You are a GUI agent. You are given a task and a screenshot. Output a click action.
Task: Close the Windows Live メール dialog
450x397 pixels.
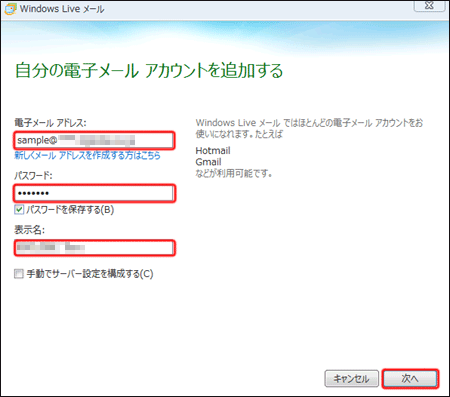click(429, 6)
